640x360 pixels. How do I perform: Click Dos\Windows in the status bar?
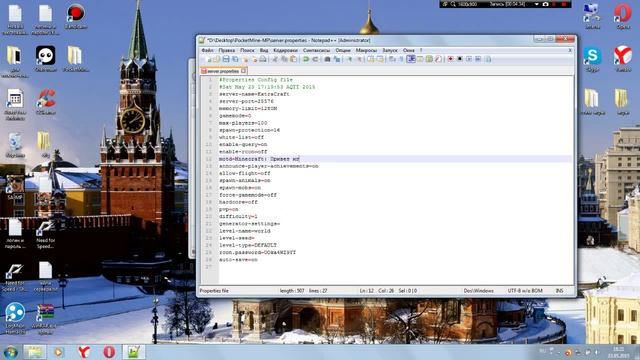coord(478,291)
